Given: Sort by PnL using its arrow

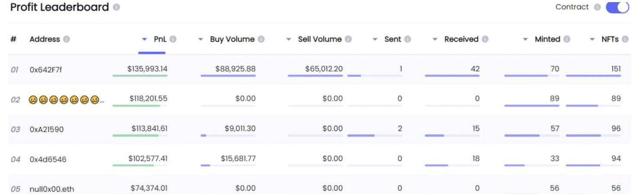Looking at the screenshot, I should 145,39.
